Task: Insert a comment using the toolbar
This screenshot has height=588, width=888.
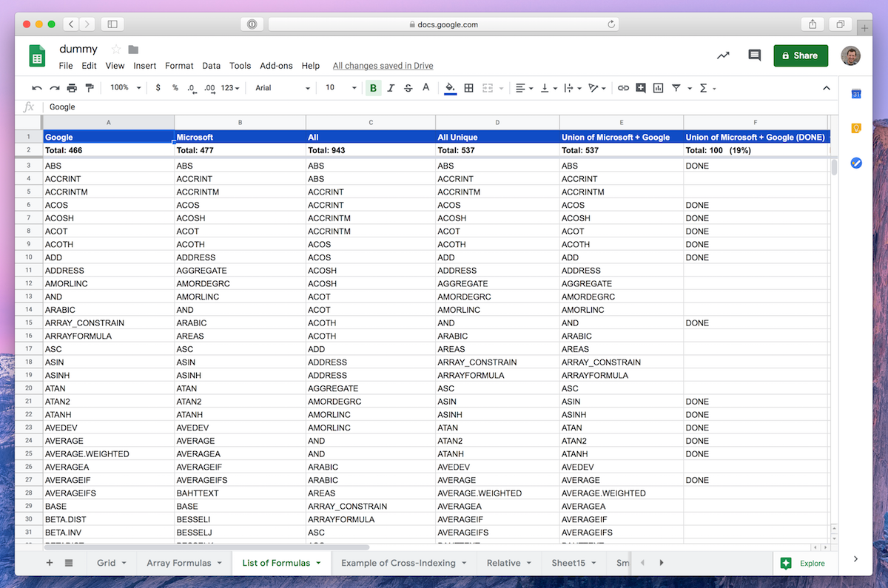Action: tap(641, 87)
